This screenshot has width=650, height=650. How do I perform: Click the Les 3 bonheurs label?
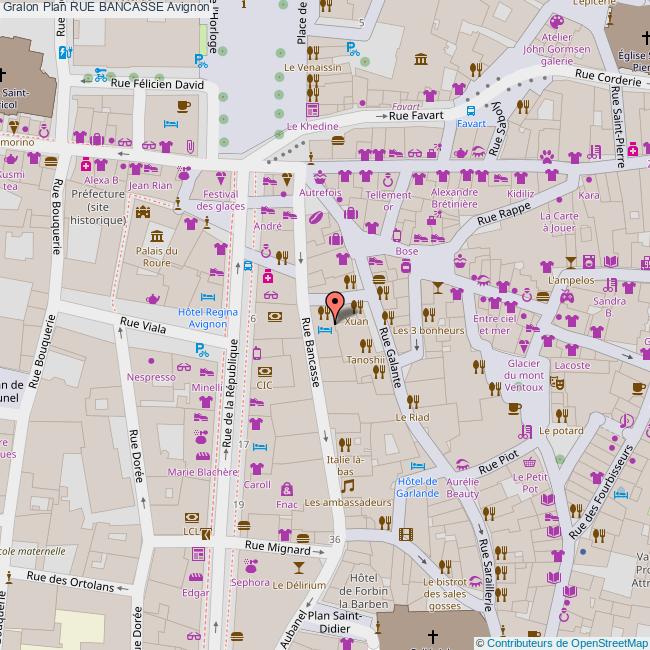pos(428,330)
